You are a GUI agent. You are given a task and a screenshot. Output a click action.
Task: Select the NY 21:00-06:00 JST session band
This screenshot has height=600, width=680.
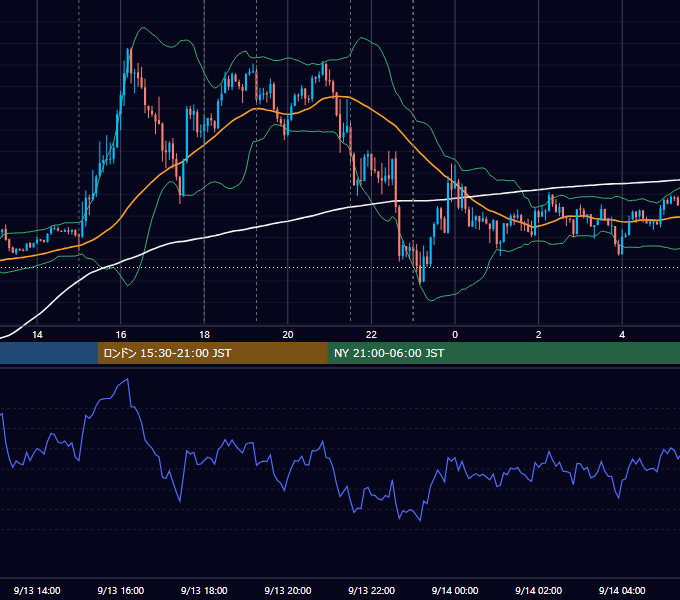pyautogui.click(x=503, y=353)
